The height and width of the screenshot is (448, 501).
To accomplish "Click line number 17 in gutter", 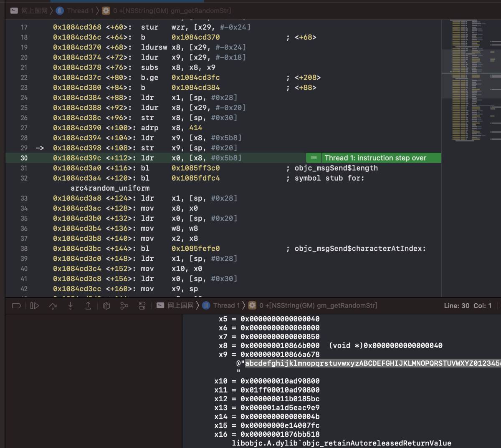I will click(24, 27).
